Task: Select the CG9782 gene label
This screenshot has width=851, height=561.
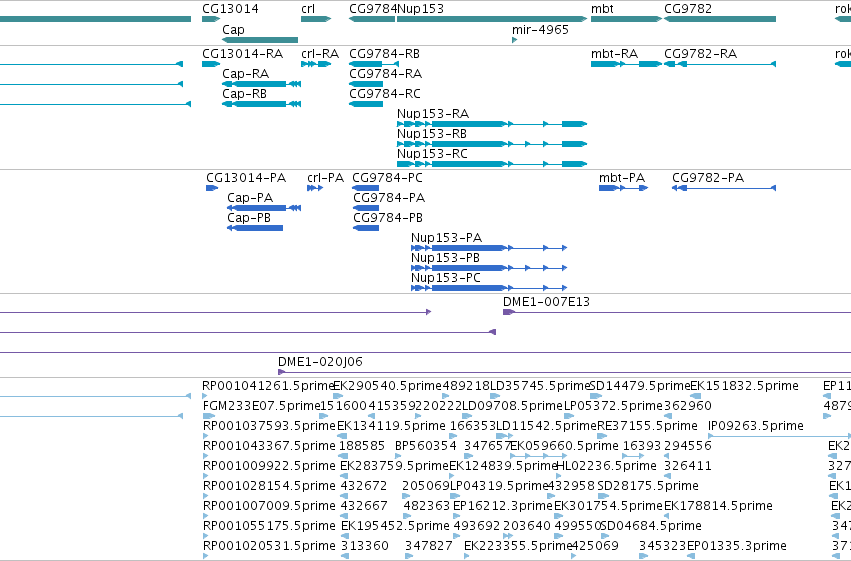Action: [x=688, y=9]
